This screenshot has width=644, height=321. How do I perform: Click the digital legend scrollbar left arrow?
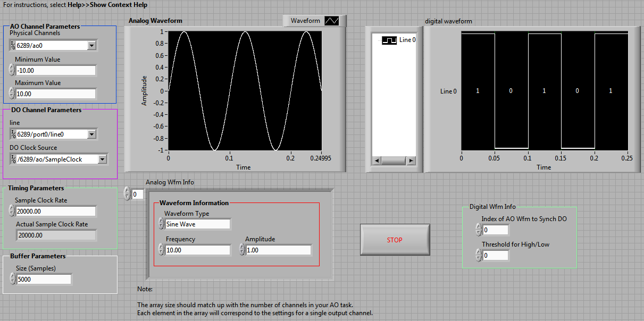(x=375, y=160)
